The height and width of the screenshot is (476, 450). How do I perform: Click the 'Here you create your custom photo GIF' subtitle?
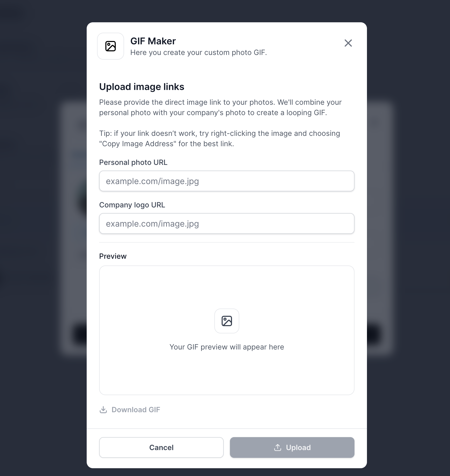tap(199, 52)
